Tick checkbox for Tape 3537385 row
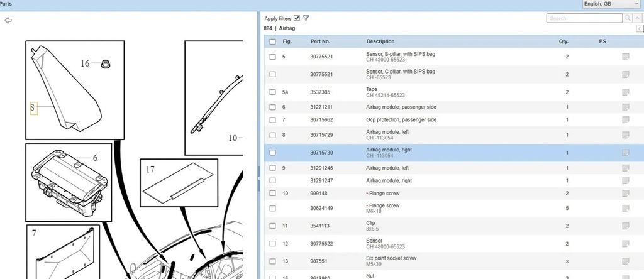This screenshot has width=644, height=279. click(x=273, y=92)
